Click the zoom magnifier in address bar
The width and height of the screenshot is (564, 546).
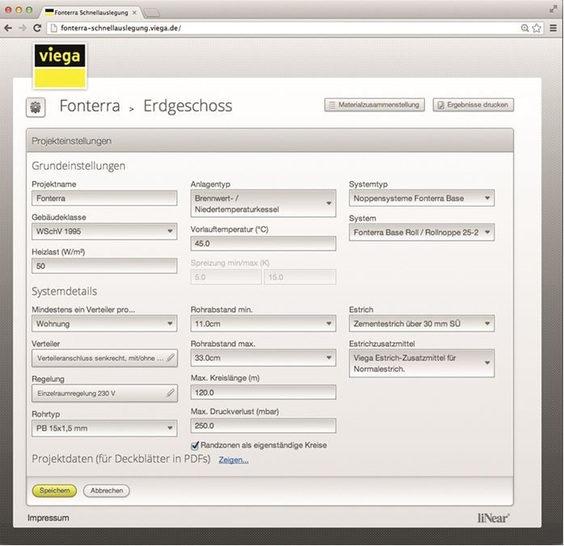pos(525,28)
